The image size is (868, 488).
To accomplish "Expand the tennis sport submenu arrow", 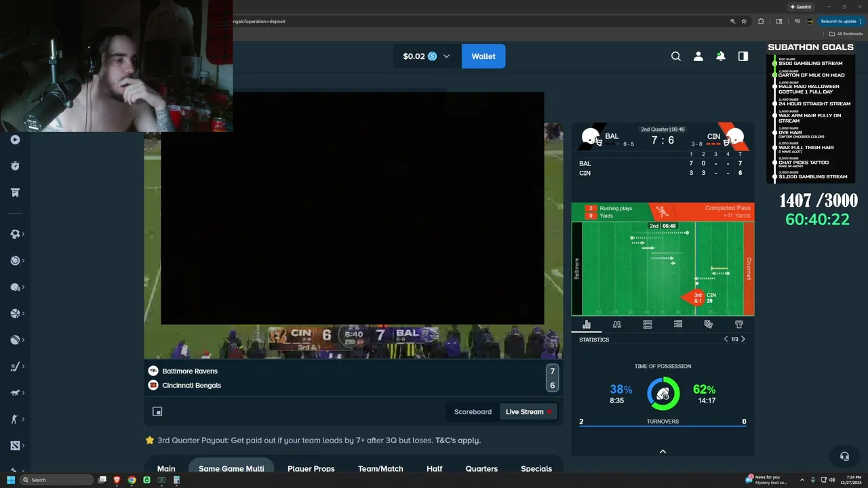I will (24, 260).
